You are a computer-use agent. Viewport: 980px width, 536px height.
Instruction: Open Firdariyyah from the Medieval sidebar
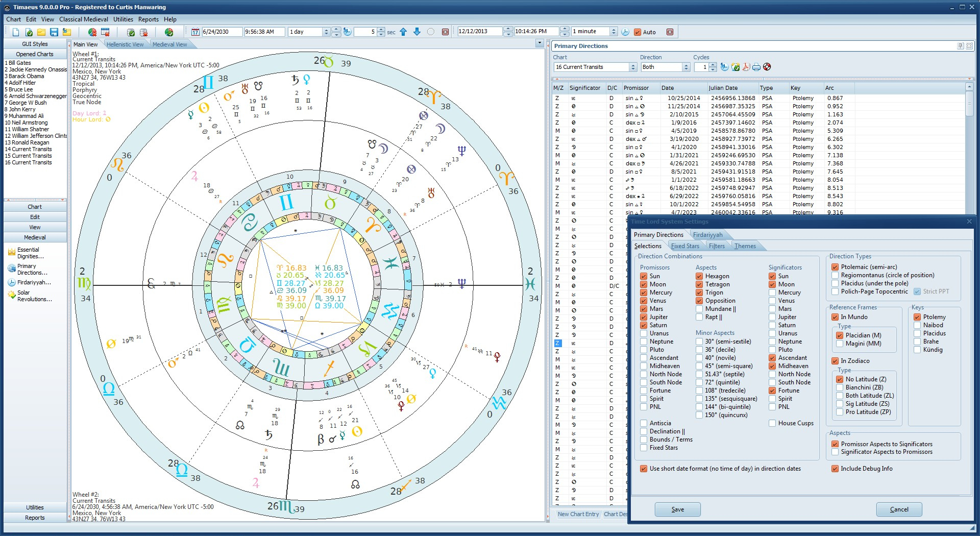[x=30, y=282]
